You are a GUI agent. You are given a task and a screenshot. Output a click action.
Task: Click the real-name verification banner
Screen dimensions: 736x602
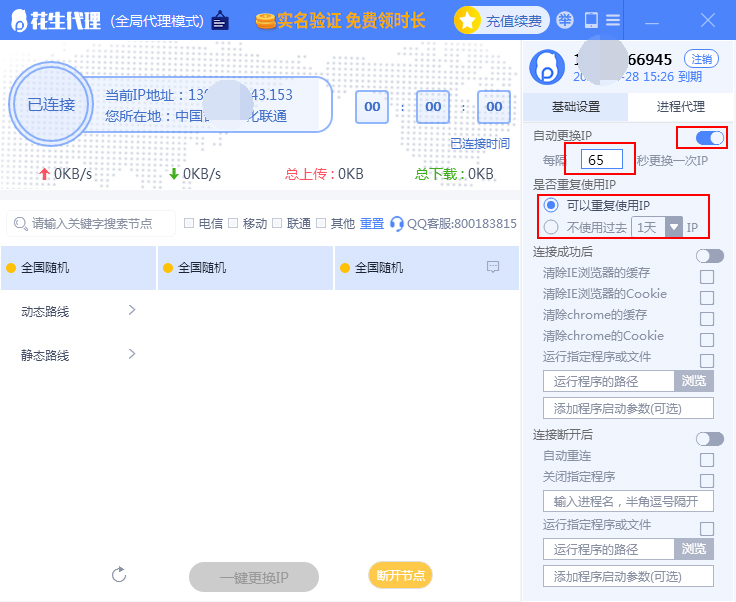[x=341, y=21]
